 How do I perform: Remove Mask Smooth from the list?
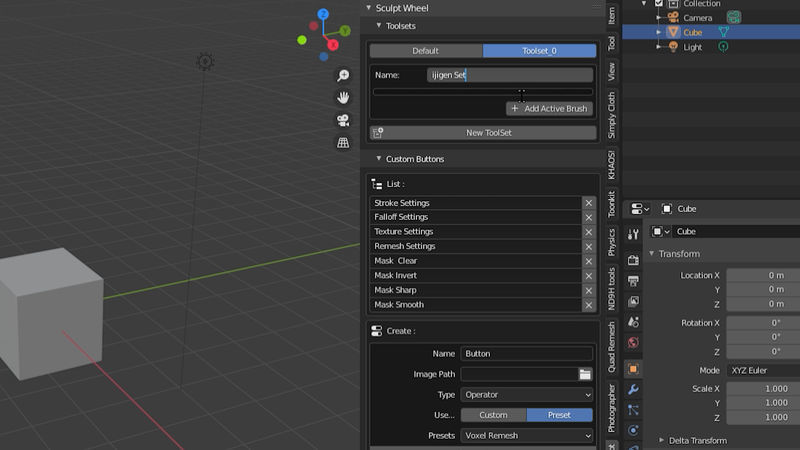click(x=588, y=305)
